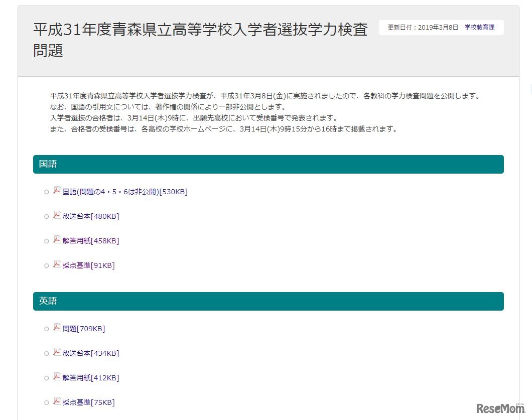This screenshot has width=532, height=420.
Task: Open 英語 問題[709KB]
Action: click(x=83, y=329)
